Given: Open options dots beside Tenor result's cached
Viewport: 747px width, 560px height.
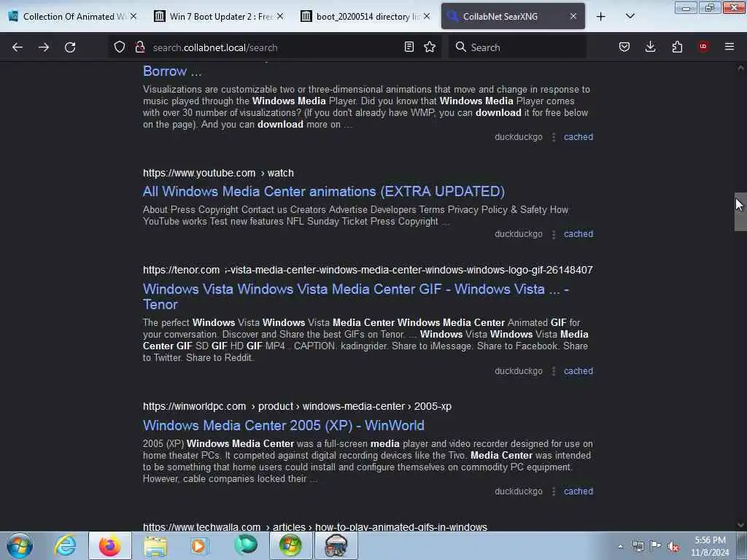Looking at the screenshot, I should pyautogui.click(x=554, y=372).
